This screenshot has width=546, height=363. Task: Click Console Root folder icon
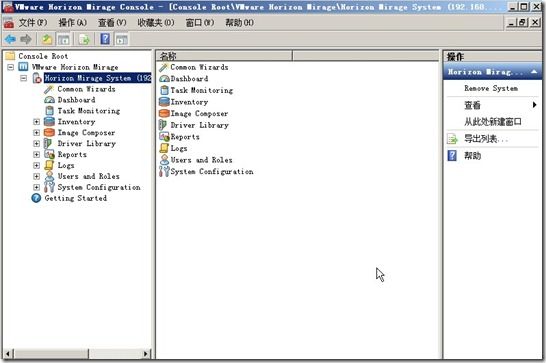(10, 56)
